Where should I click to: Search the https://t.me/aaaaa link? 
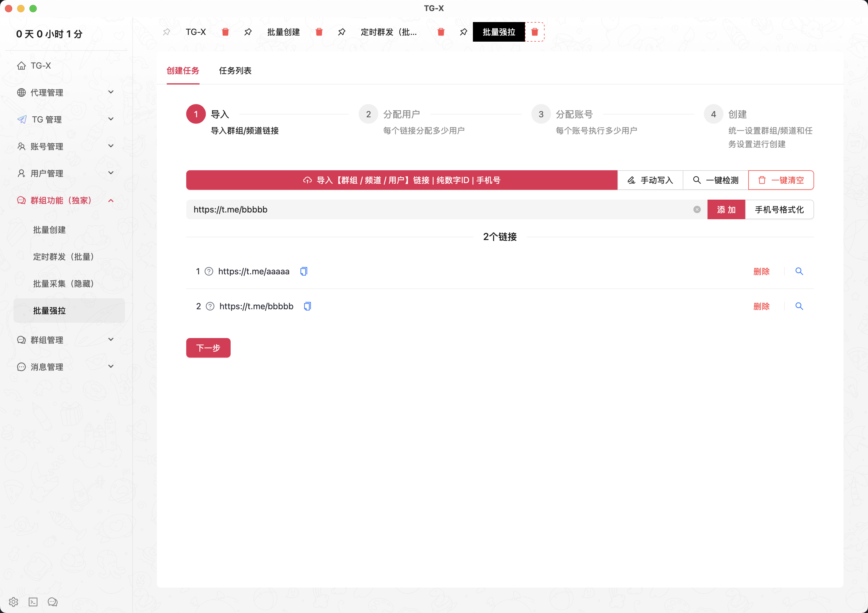(x=799, y=271)
